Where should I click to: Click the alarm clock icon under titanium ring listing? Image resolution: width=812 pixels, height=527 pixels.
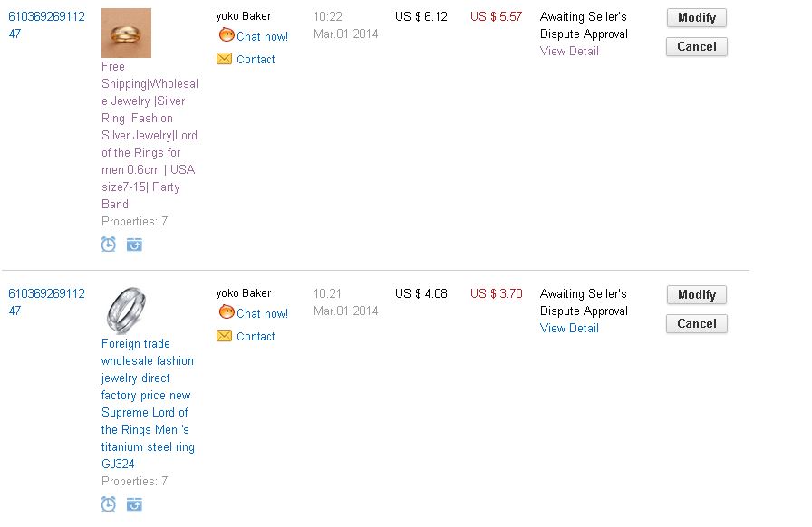(108, 503)
